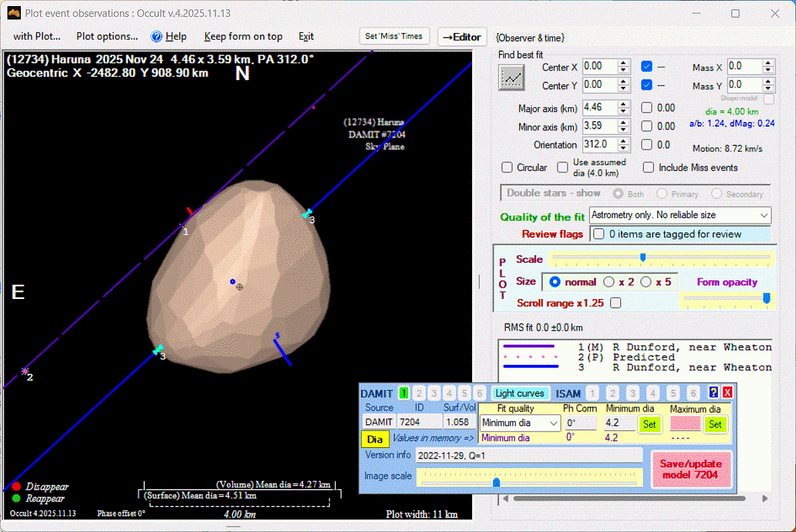The image size is (796, 532).
Task: Open the with Plot... menu
Action: pyautogui.click(x=37, y=36)
